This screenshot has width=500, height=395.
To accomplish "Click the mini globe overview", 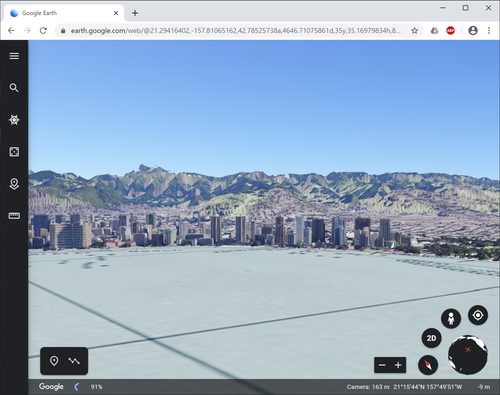I will click(x=468, y=355).
